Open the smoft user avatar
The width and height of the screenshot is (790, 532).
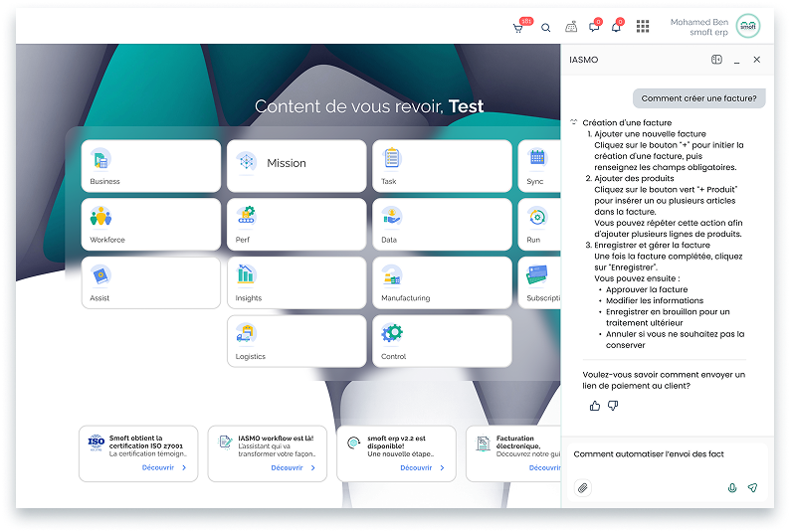[x=748, y=26]
